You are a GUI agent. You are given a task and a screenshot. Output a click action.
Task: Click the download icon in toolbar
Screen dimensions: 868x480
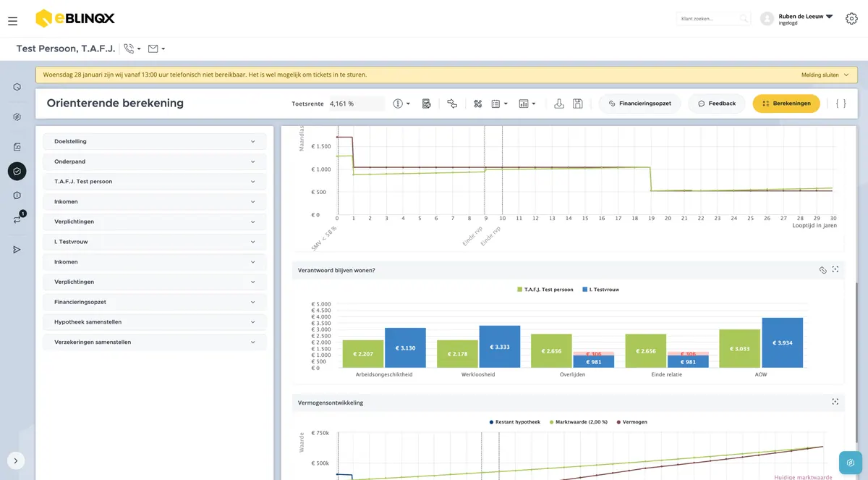pos(559,104)
